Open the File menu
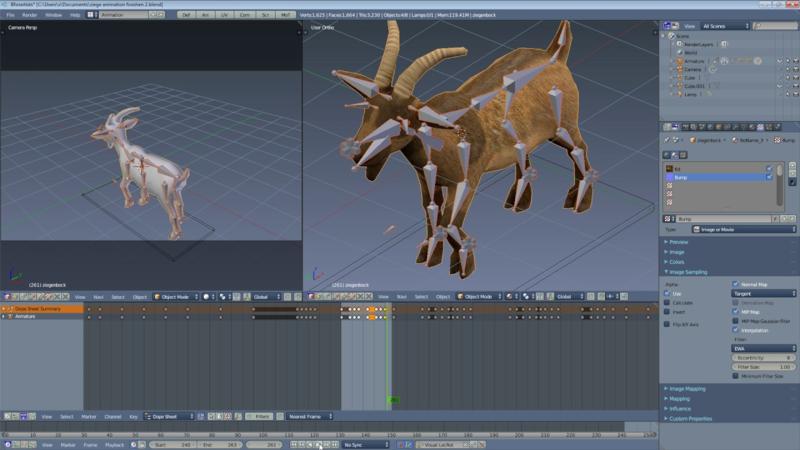Viewport: 800px width, 450px height. point(12,15)
